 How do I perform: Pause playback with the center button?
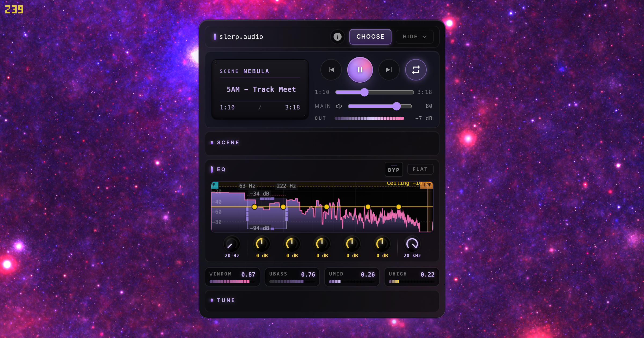point(360,70)
